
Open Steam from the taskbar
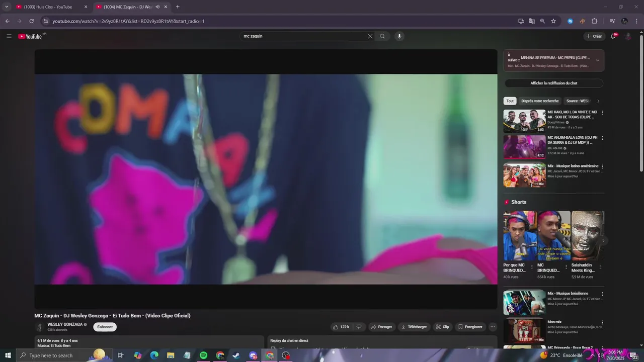click(236, 355)
